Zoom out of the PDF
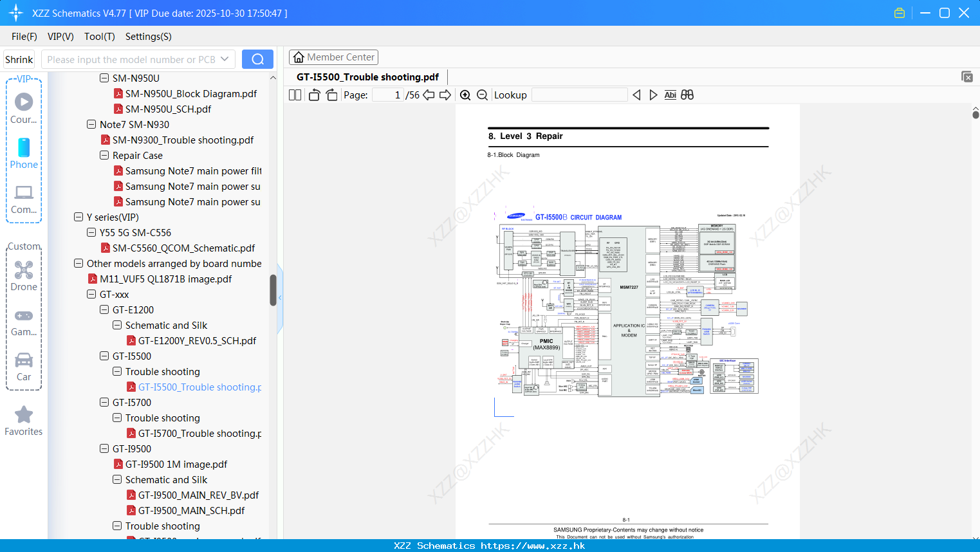The width and height of the screenshot is (980, 552). pos(482,95)
